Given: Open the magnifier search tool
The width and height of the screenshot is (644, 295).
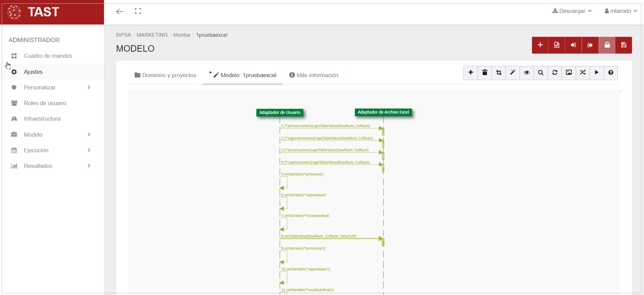Looking at the screenshot, I should point(541,73).
